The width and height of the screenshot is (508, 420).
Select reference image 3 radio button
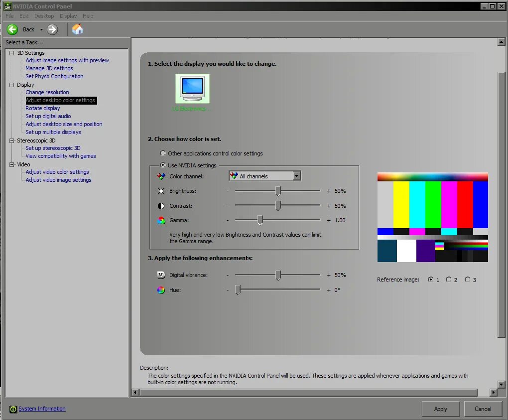467,280
